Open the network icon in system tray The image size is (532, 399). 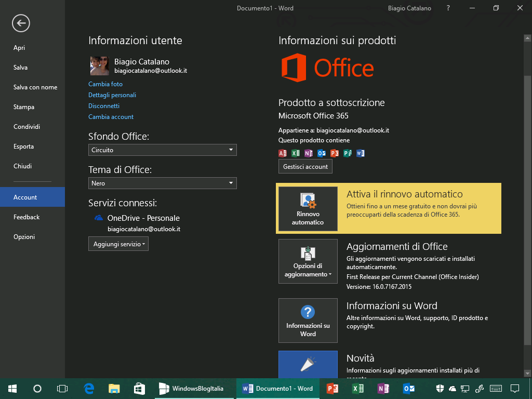tap(465, 389)
